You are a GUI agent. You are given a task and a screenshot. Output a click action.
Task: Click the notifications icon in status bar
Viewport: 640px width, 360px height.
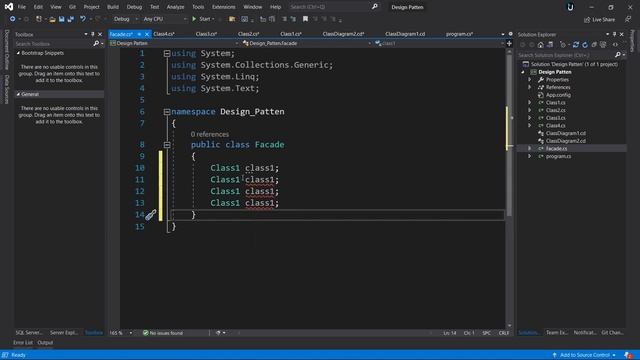pos(628,355)
